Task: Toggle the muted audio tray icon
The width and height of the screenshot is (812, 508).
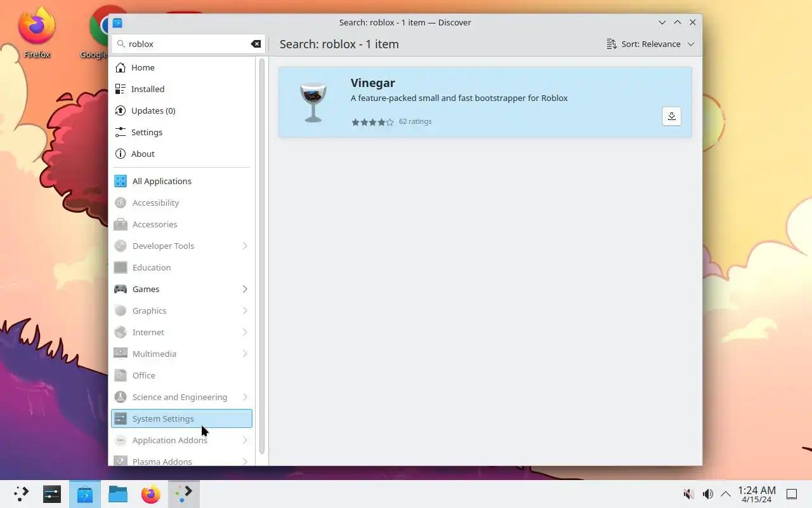Action: click(688, 494)
